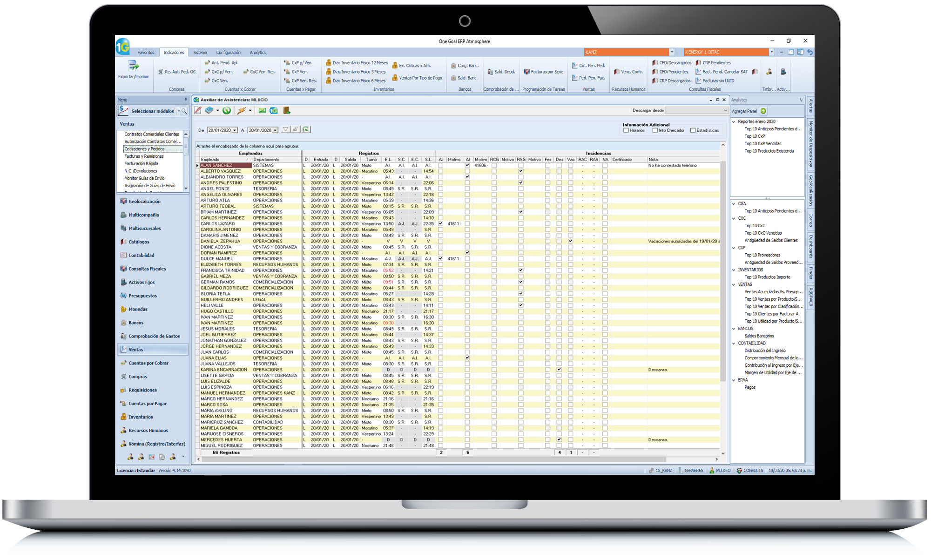The width and height of the screenshot is (931, 560).
Task: Open Venc. Contr. indicator
Action: (628, 72)
